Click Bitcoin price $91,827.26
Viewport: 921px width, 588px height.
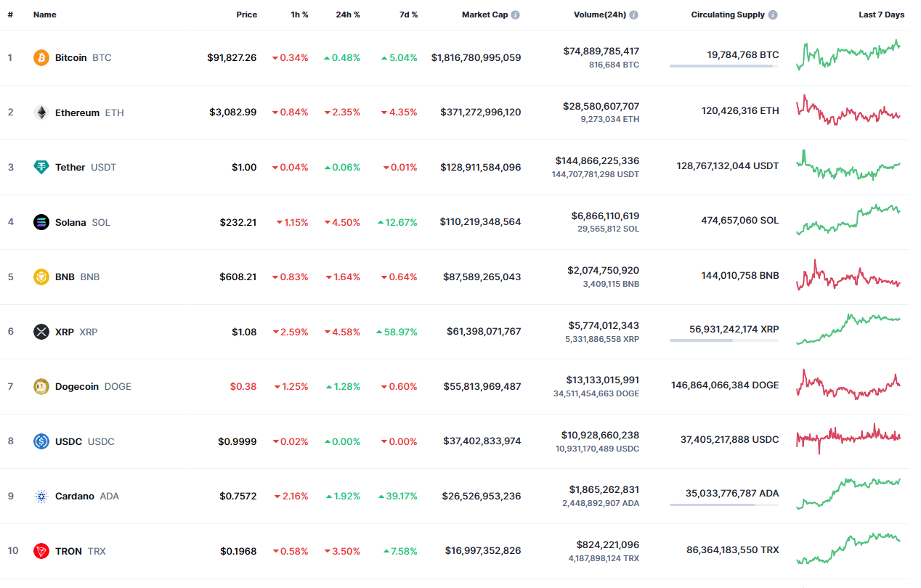click(232, 57)
